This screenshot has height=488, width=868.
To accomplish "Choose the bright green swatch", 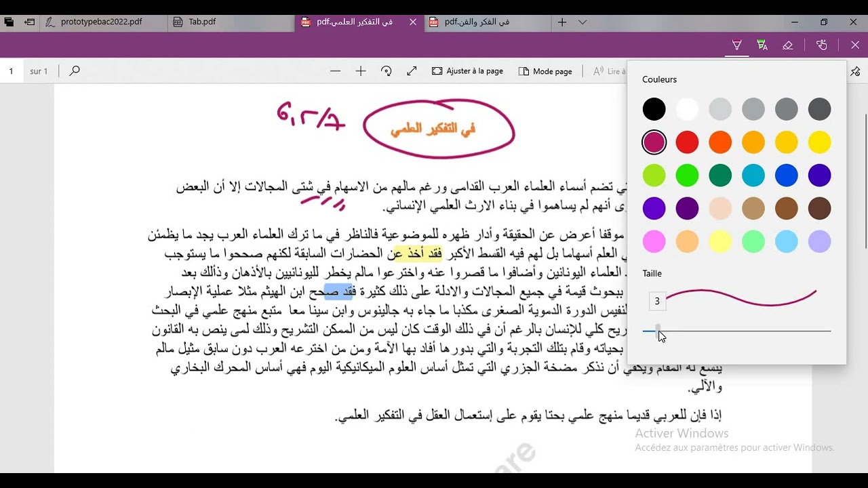I will pyautogui.click(x=687, y=176).
